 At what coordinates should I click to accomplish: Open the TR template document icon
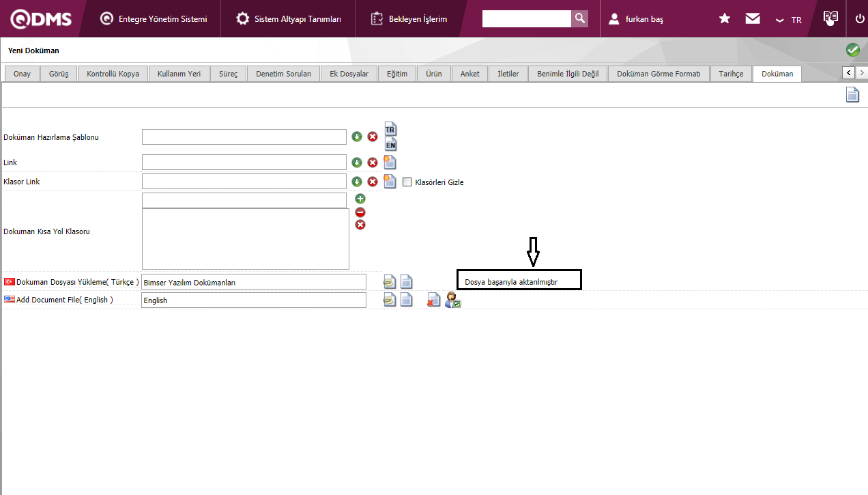click(390, 129)
